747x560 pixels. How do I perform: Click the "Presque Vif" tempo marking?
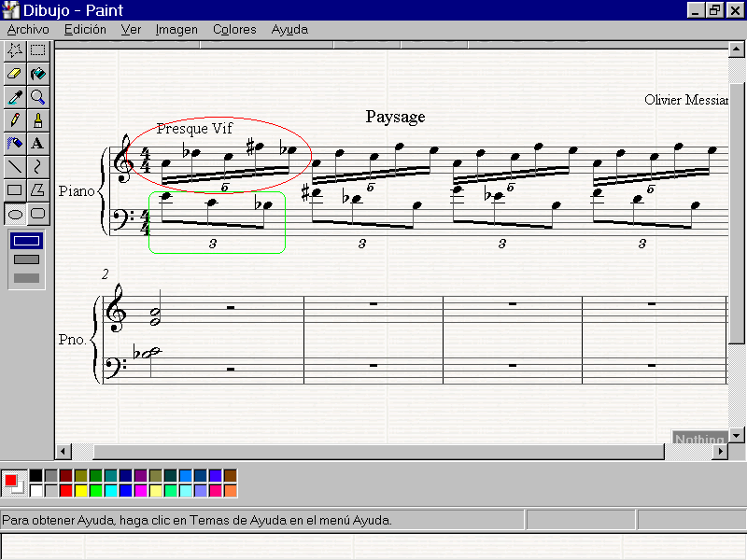(x=194, y=129)
